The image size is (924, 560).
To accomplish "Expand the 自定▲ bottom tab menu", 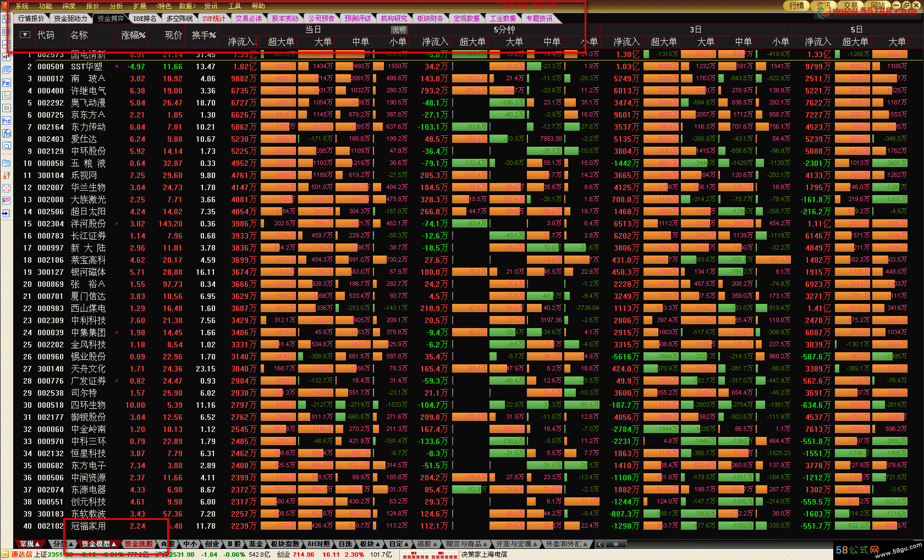I will (x=399, y=544).
